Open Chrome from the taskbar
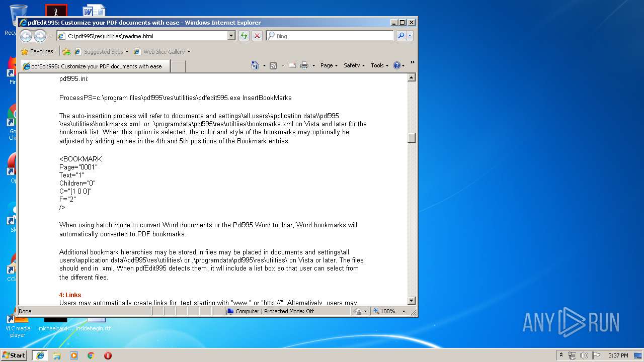This screenshot has width=644, height=362. [91, 355]
